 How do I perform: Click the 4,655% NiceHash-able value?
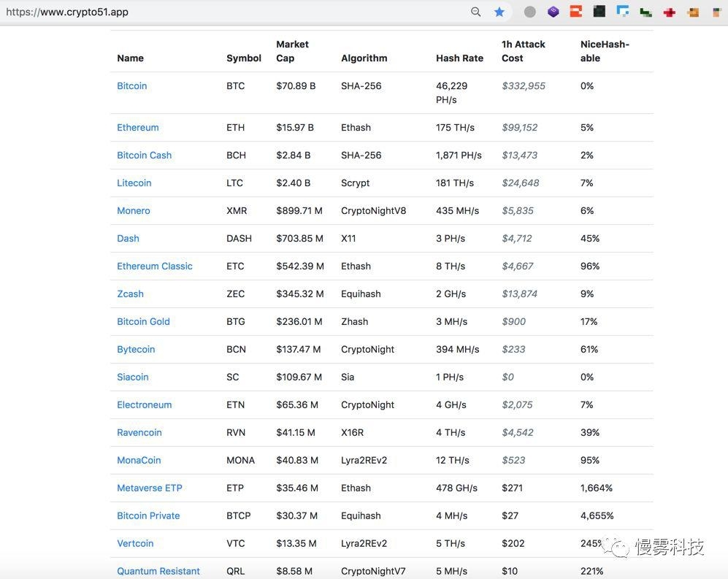pyautogui.click(x=597, y=516)
